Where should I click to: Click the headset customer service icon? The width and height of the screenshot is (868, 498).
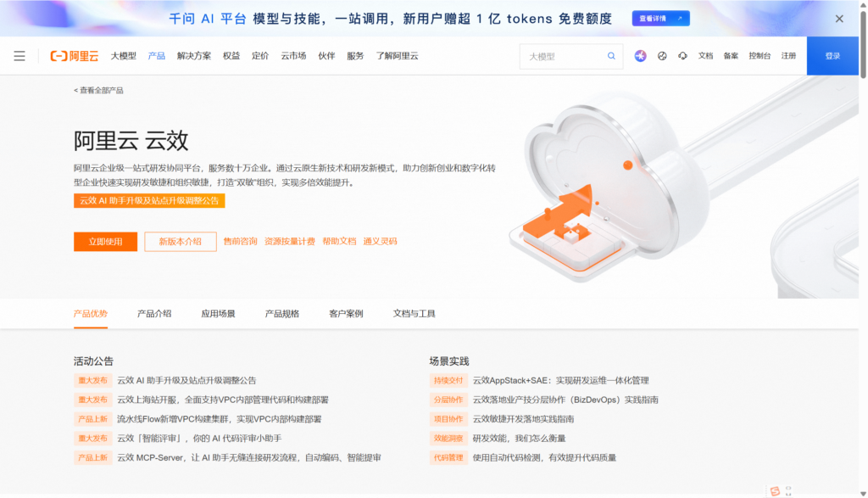[x=682, y=56]
